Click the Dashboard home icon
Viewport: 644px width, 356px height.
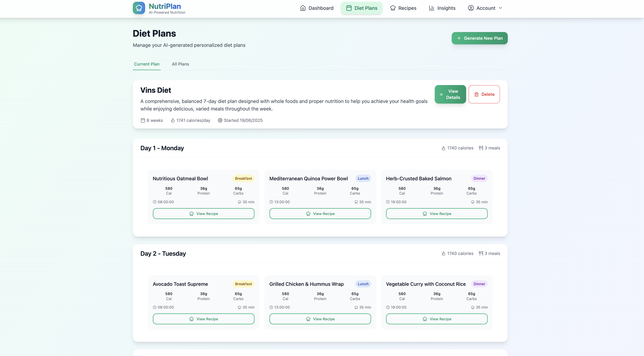tap(303, 8)
